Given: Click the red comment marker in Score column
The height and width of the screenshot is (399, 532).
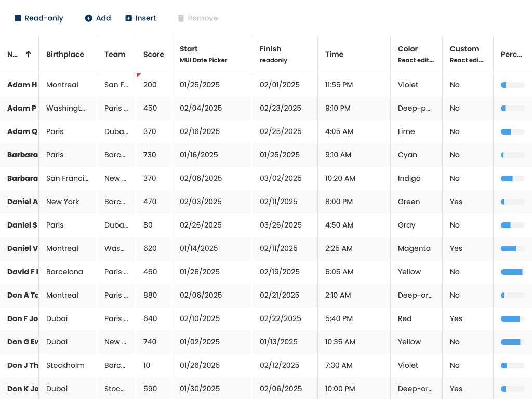Looking at the screenshot, I should tap(138, 75).
